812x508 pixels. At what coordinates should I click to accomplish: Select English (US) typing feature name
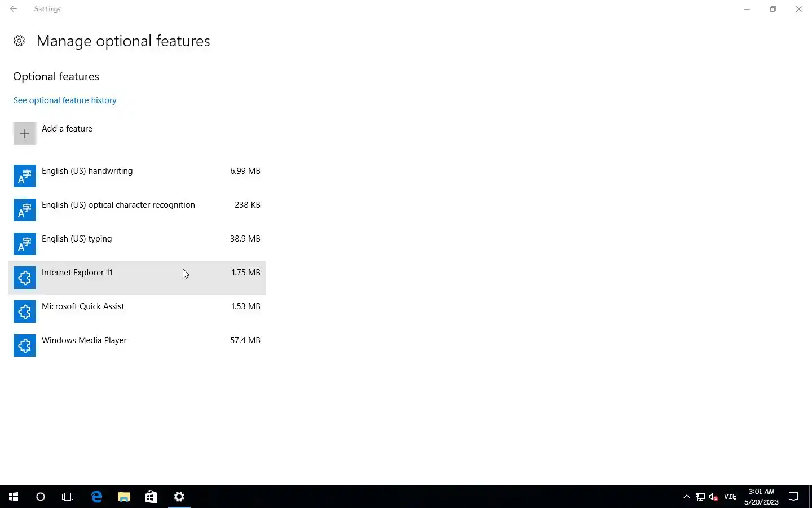pos(77,239)
